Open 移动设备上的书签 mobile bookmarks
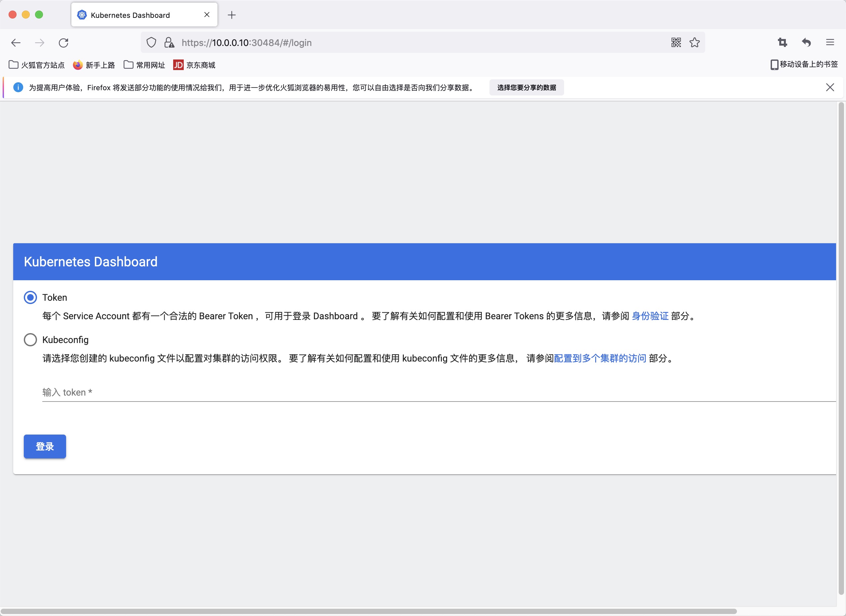This screenshot has height=616, width=846. coord(804,64)
